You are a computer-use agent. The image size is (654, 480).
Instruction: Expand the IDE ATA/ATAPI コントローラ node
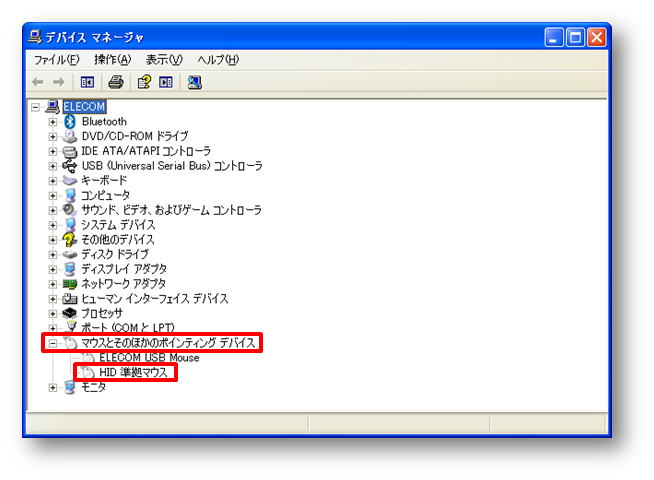(x=53, y=151)
